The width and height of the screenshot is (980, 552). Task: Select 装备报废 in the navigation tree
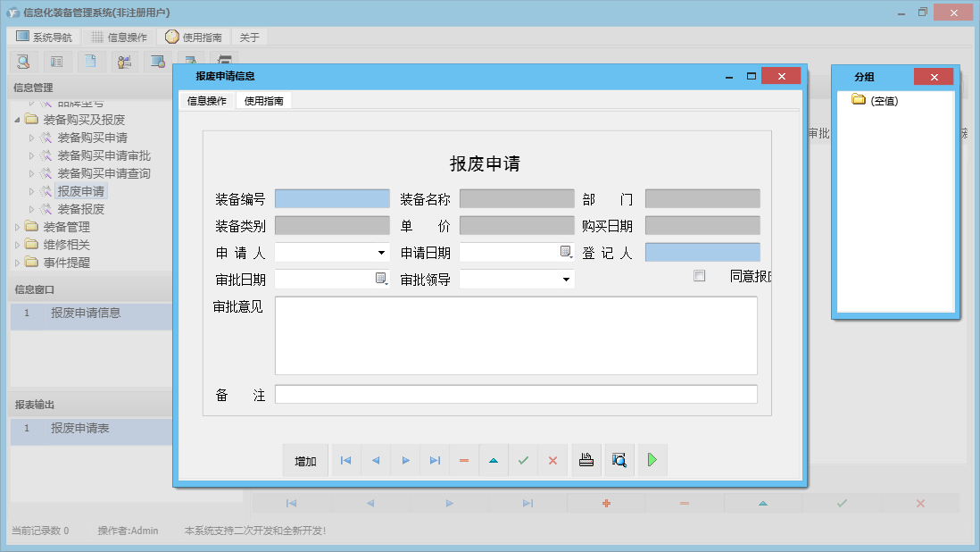[80, 209]
